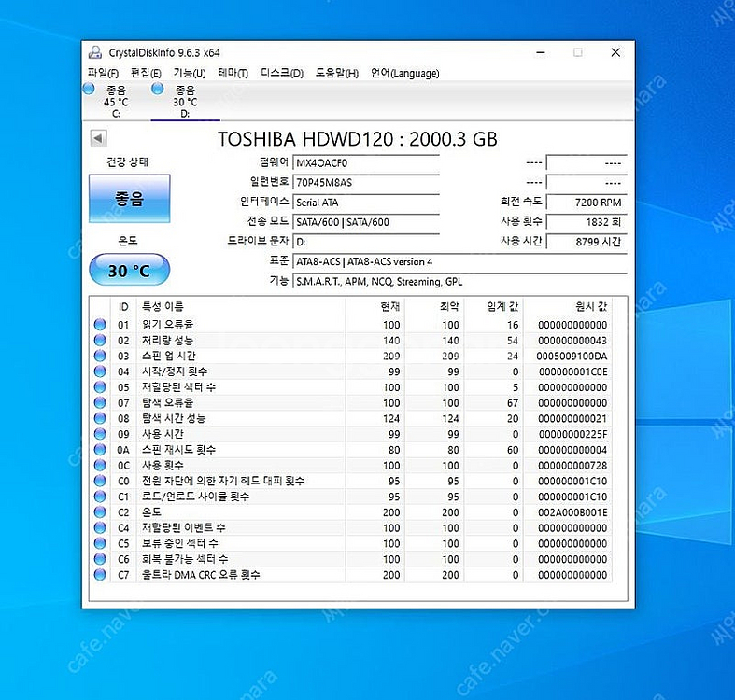
Task: Select the 읽기 오류율 attribute name
Action: [x=168, y=324]
